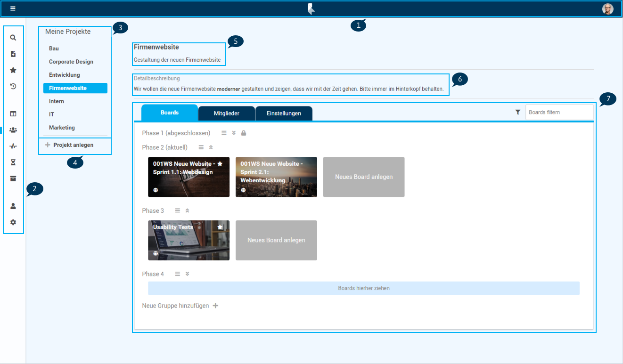Collapse the Phase 2 (aktuell) group

211,147
